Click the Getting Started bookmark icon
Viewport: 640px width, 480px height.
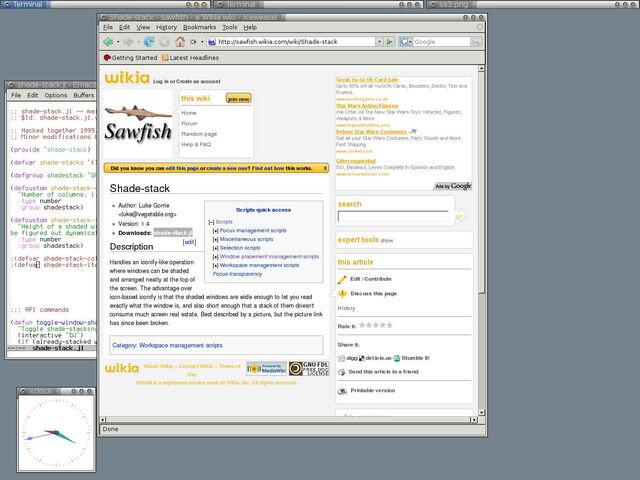coord(107,58)
